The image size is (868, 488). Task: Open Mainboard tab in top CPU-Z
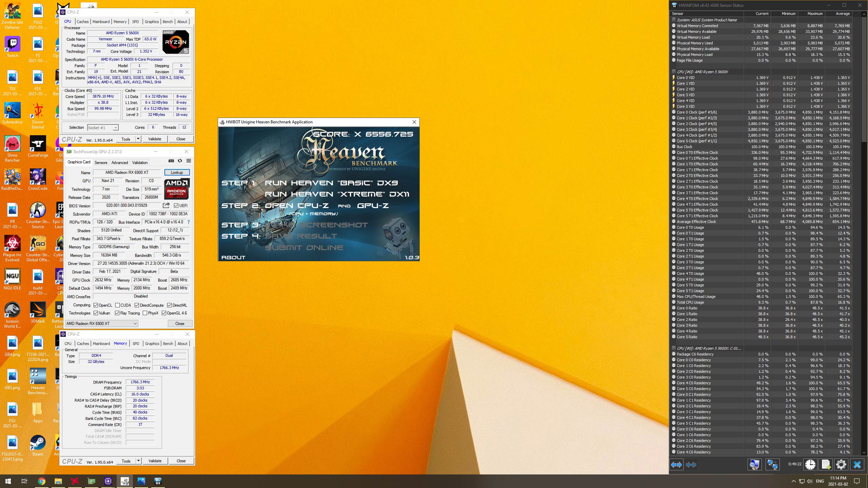tap(101, 22)
